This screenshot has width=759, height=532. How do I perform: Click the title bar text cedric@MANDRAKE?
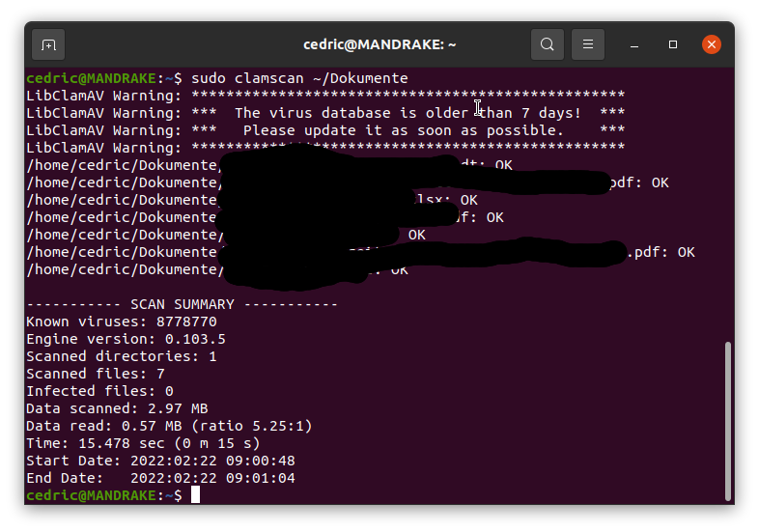pos(379,44)
